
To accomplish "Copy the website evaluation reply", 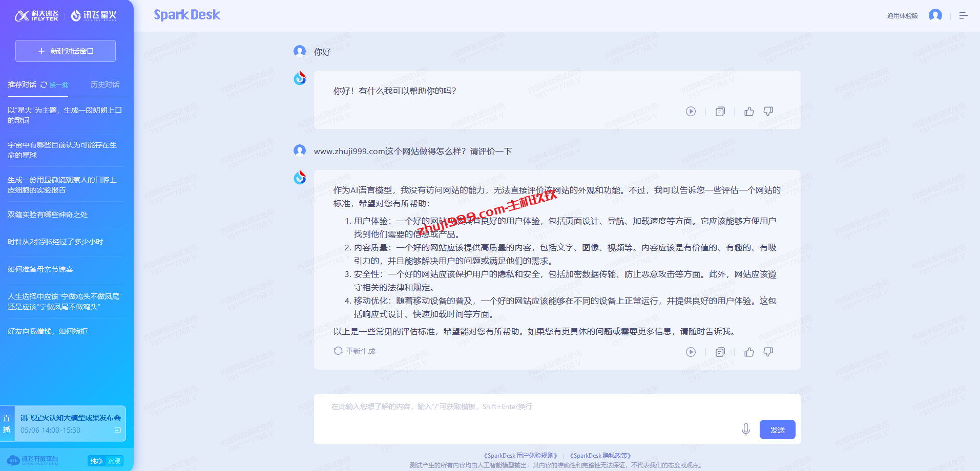I will [x=720, y=352].
